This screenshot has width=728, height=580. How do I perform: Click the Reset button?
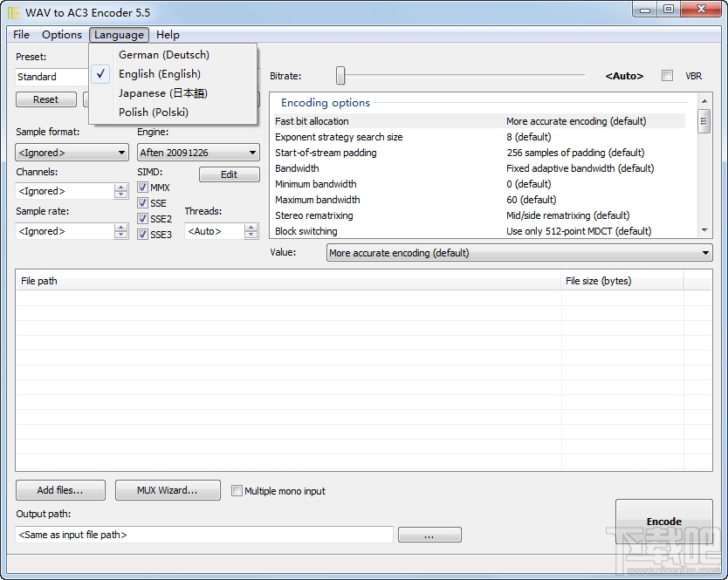pyautogui.click(x=45, y=99)
